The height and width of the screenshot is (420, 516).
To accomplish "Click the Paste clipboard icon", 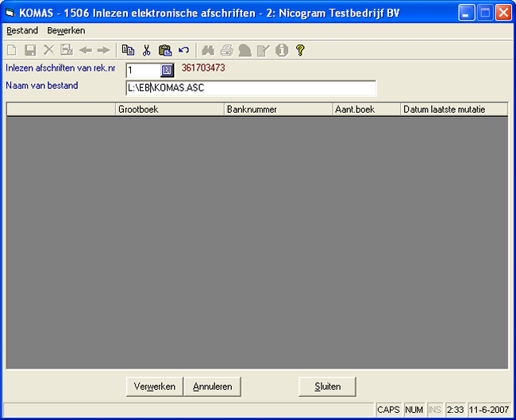I will point(165,50).
